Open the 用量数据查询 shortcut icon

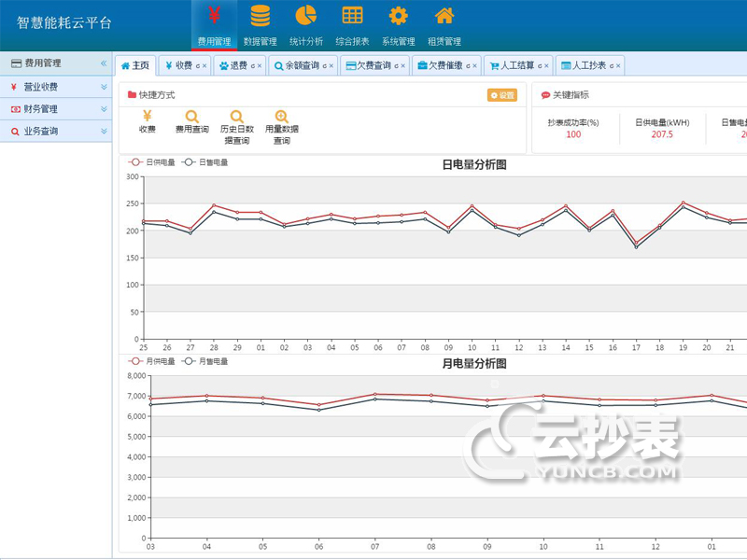point(282,119)
